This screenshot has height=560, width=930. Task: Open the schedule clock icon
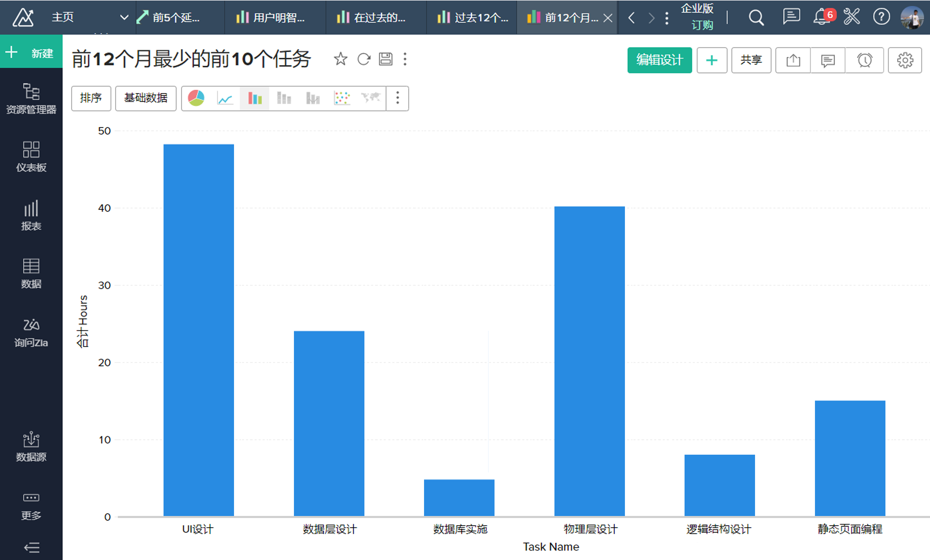864,61
